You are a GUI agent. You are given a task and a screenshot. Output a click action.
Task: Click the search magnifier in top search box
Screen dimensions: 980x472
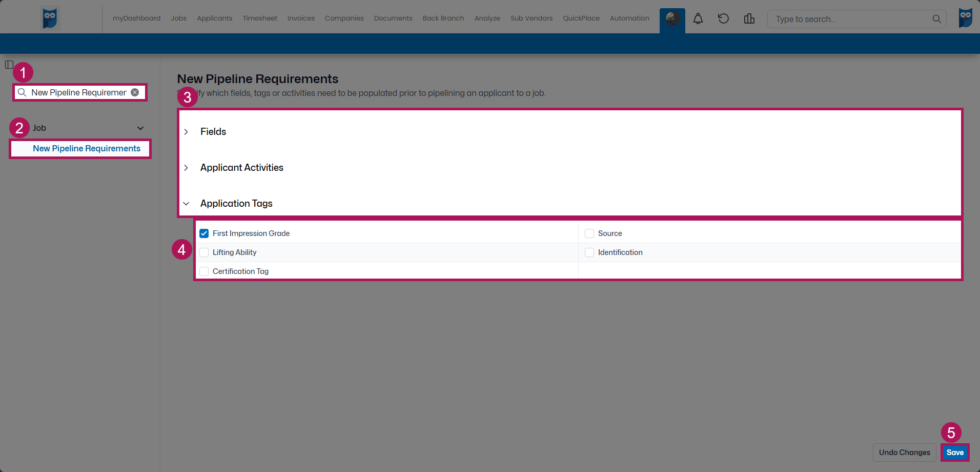[936, 19]
